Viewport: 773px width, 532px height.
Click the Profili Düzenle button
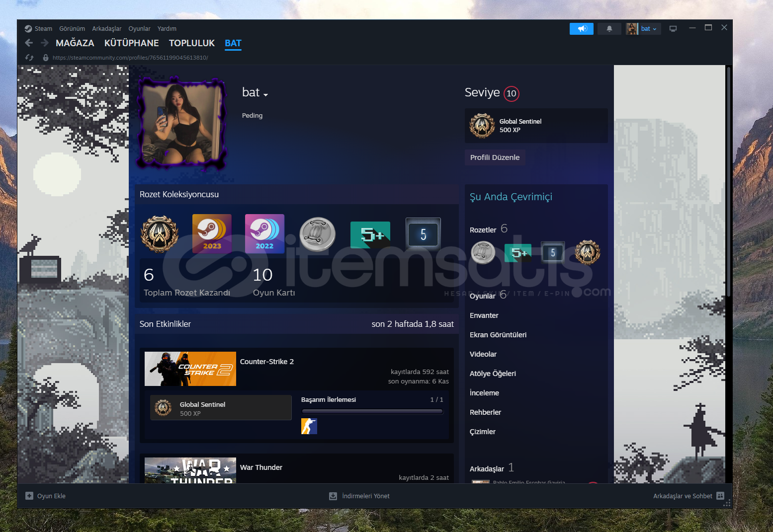(x=495, y=157)
